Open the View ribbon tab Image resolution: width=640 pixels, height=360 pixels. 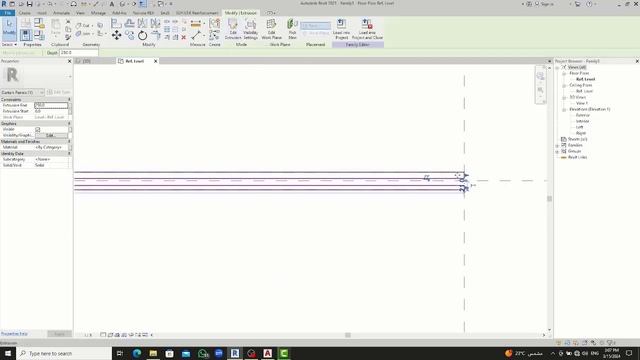click(x=80, y=13)
